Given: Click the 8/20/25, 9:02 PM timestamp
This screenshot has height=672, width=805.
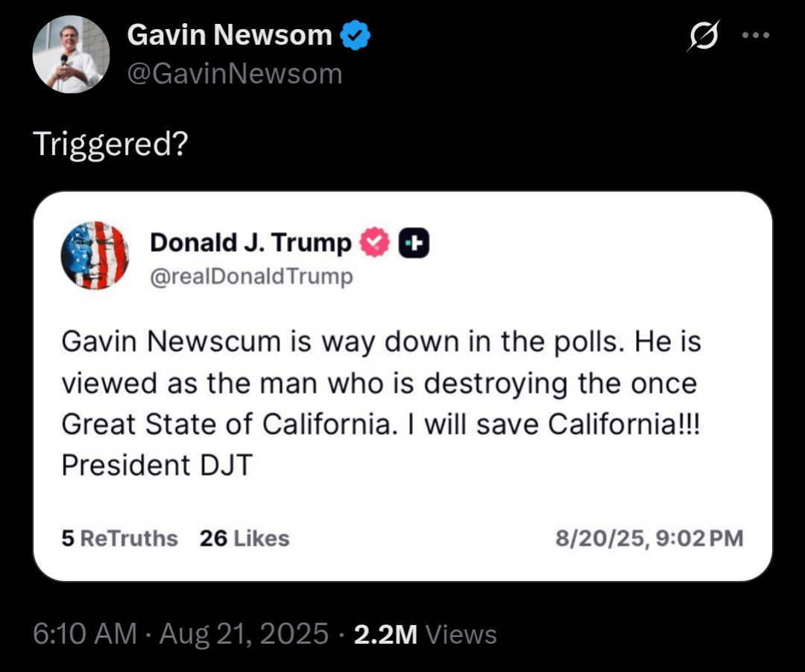Looking at the screenshot, I should pyautogui.click(x=649, y=539).
